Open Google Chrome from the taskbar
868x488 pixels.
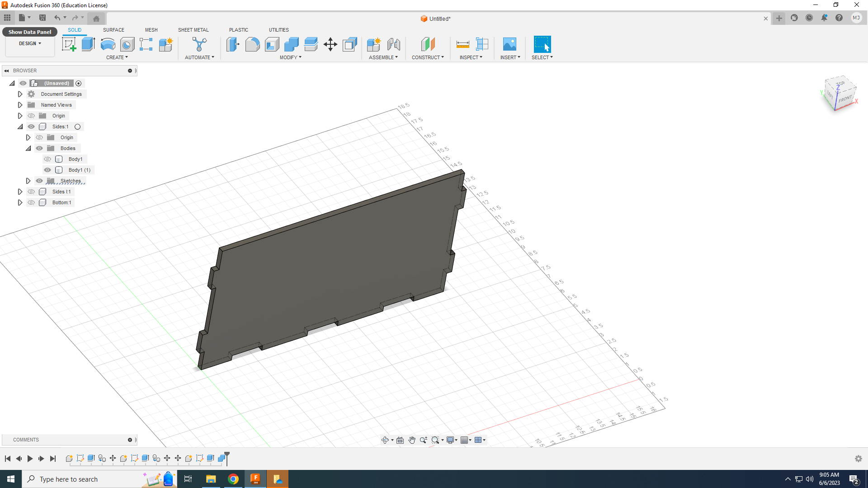point(233,479)
